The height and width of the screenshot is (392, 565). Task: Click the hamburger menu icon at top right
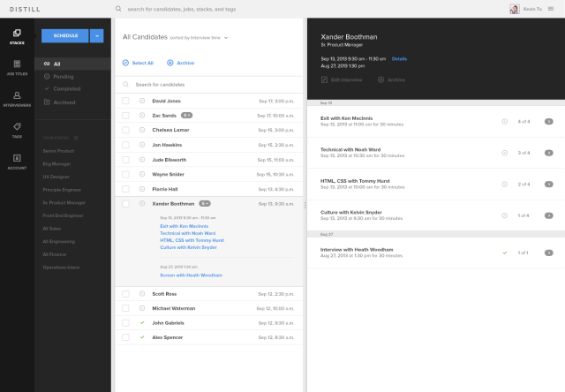point(551,9)
